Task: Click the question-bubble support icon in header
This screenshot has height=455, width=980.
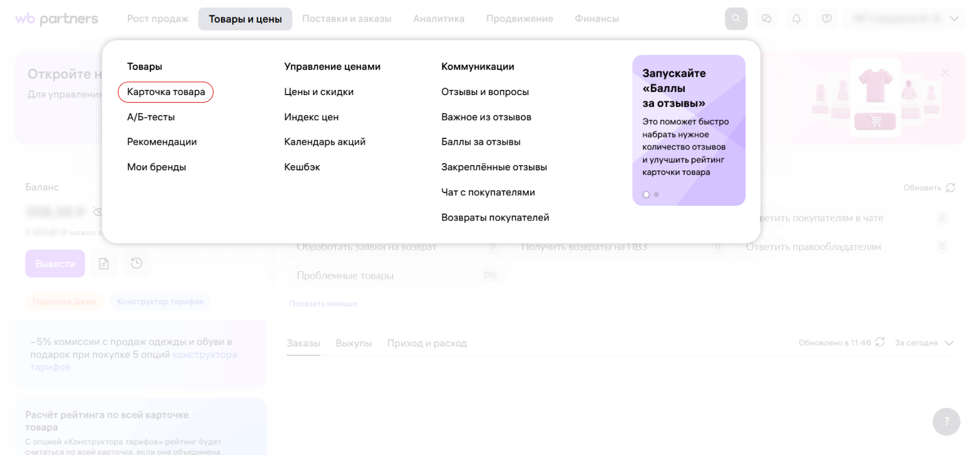Action: tap(827, 19)
